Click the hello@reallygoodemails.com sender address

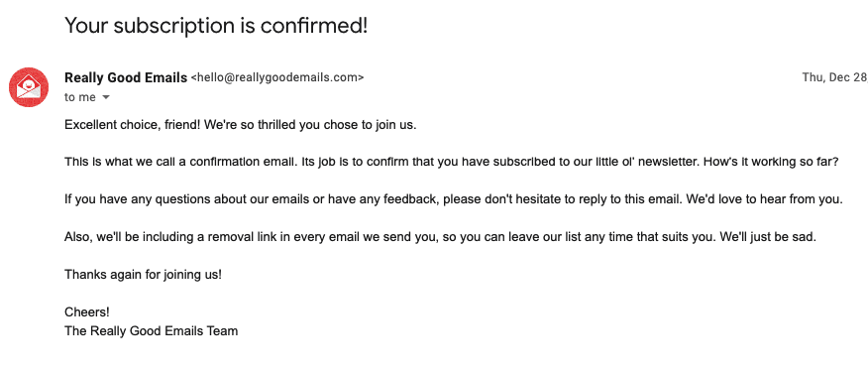click(x=277, y=77)
